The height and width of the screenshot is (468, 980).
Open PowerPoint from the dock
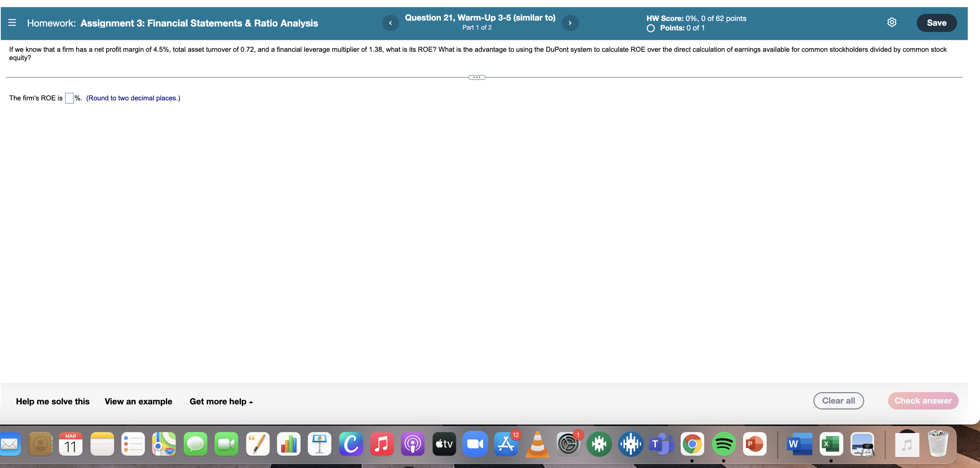click(x=755, y=444)
